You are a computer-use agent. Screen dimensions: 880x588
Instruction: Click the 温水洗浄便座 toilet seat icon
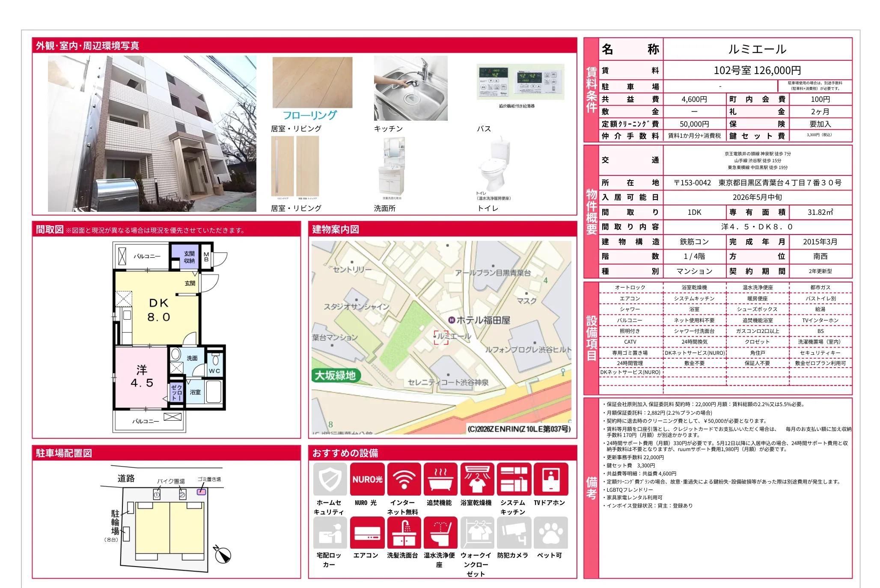tap(440, 532)
